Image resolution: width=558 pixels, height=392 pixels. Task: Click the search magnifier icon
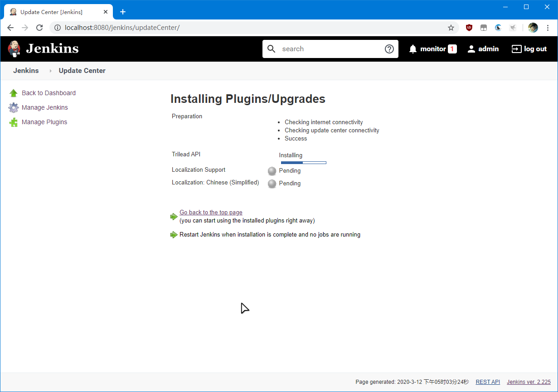coord(271,49)
